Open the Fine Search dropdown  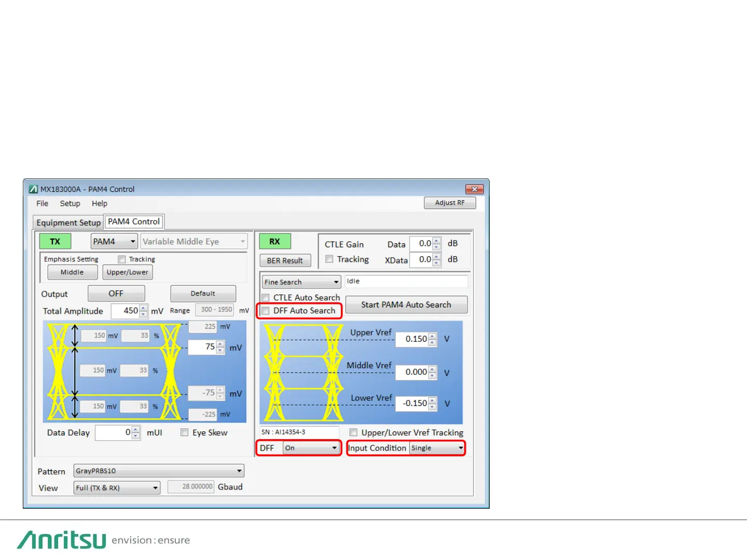point(301,282)
